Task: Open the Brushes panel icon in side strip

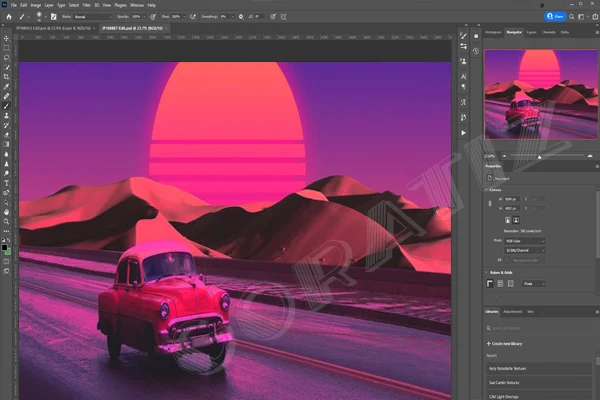Action: point(463,36)
